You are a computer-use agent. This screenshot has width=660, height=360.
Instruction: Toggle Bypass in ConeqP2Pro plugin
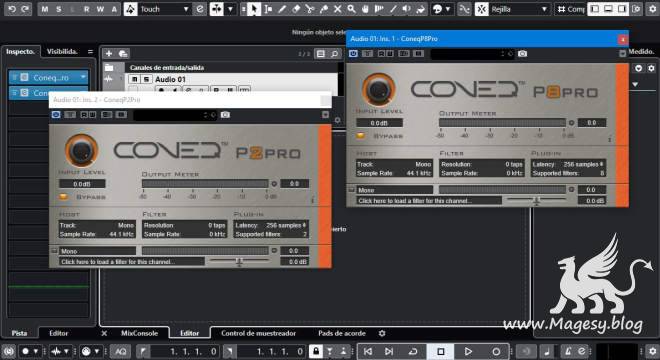tap(64, 197)
